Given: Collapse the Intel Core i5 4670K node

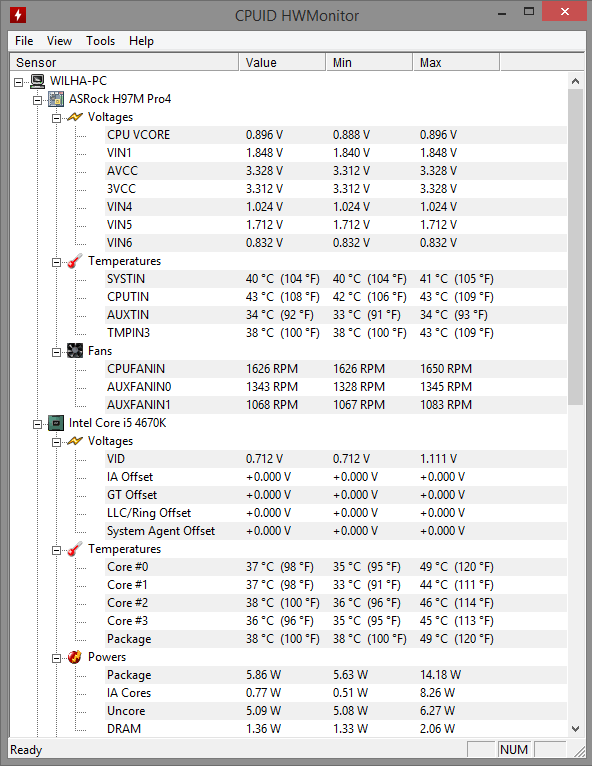Looking at the screenshot, I should tap(37, 424).
